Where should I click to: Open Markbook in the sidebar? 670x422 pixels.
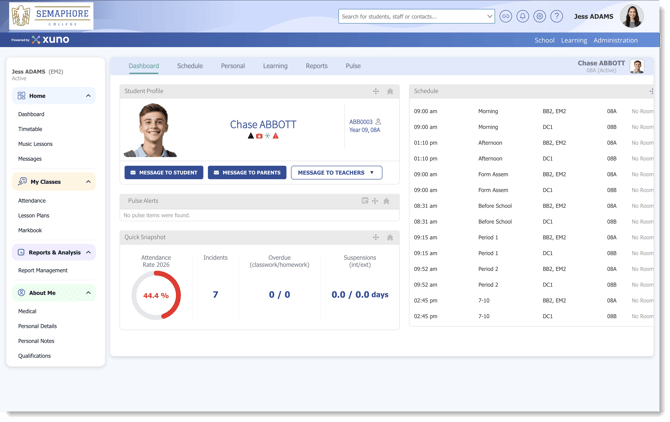[x=30, y=230]
